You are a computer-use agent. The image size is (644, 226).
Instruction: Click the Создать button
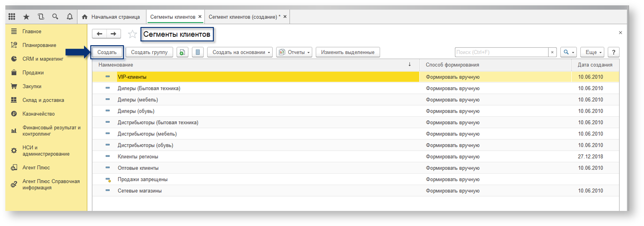pos(107,52)
